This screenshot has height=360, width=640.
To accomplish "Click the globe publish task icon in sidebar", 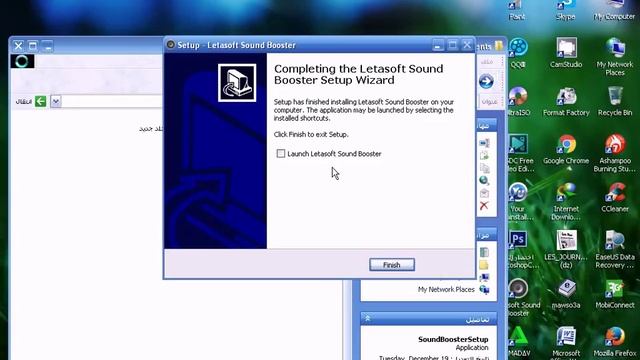I will (484, 180).
